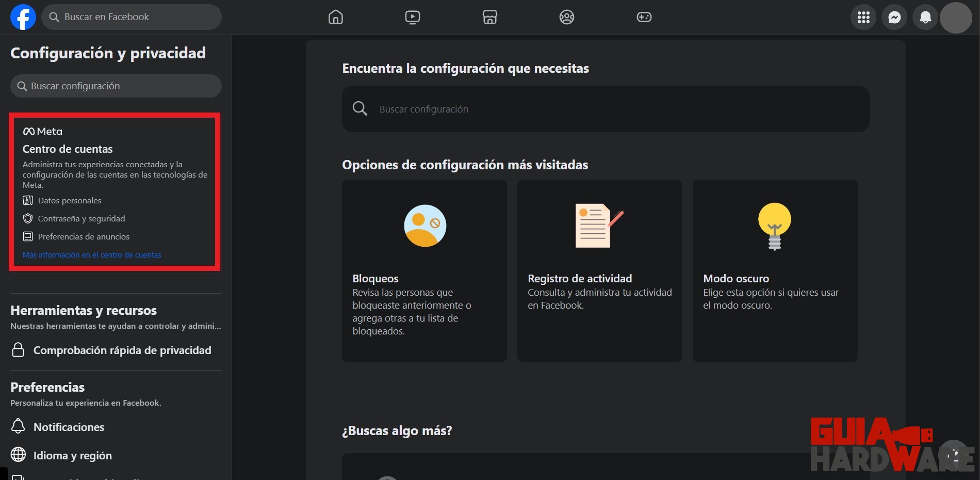The width and height of the screenshot is (980, 480).
Task: Focus the main Buscar configuración search box
Action: click(606, 109)
